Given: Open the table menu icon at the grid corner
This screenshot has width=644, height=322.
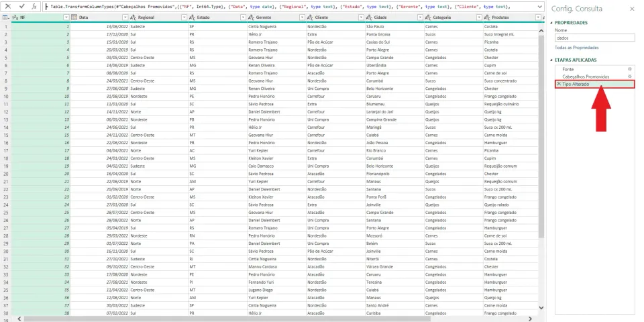Looking at the screenshot, I should pos(6,17).
